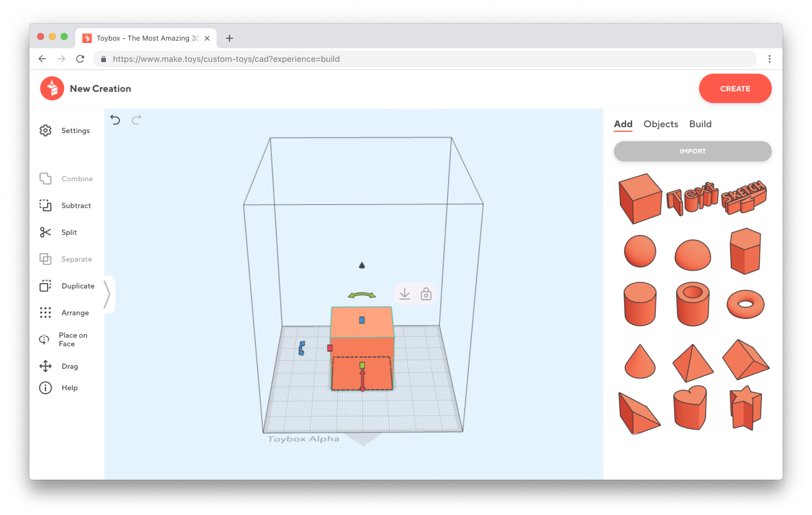
Task: Click the IMPORT button
Action: click(693, 151)
